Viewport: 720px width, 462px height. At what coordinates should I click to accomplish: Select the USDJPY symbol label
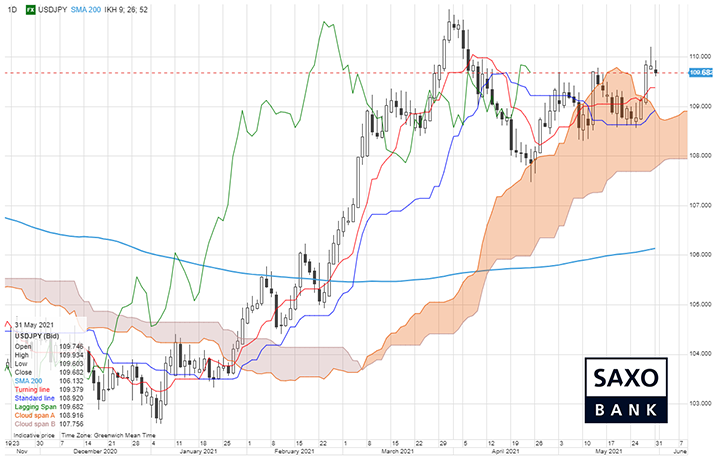(x=52, y=10)
